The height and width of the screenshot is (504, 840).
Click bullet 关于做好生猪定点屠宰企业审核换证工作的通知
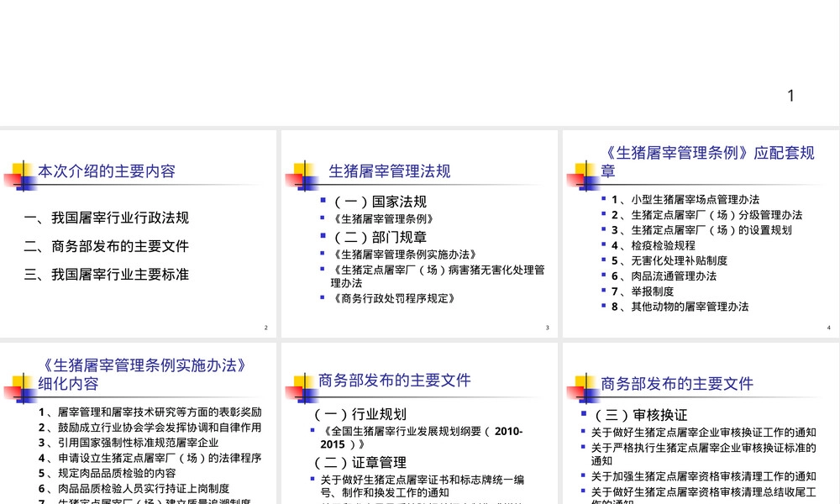(x=703, y=433)
